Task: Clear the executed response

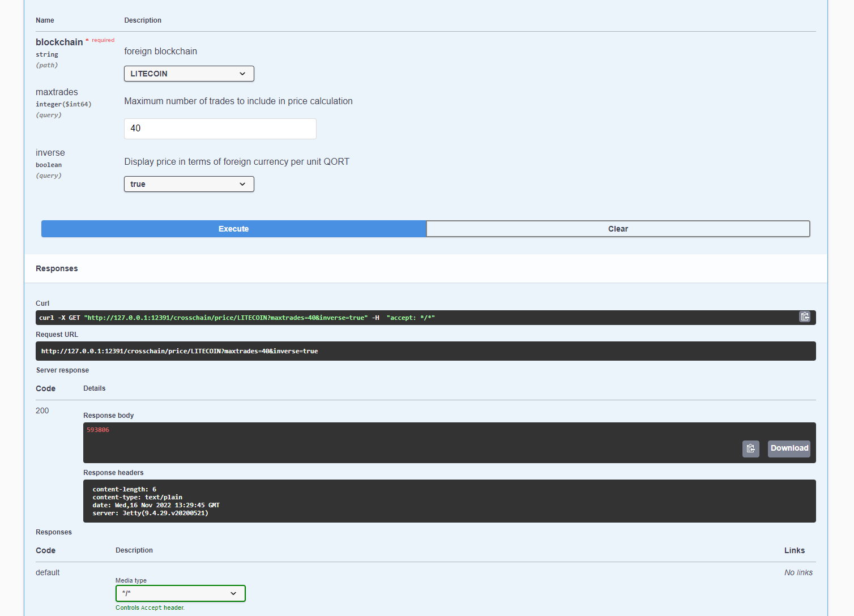Action: tap(618, 229)
